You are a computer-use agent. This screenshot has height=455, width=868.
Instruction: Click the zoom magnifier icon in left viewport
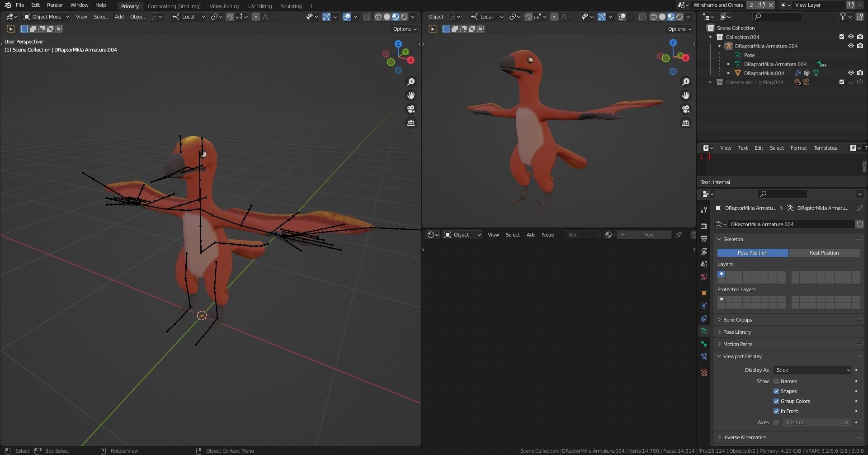[411, 82]
